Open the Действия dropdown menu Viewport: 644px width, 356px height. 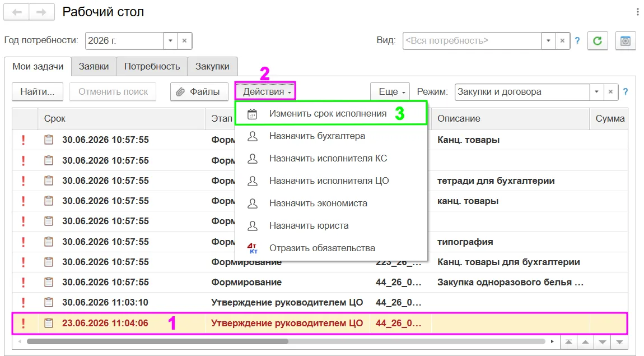(265, 92)
